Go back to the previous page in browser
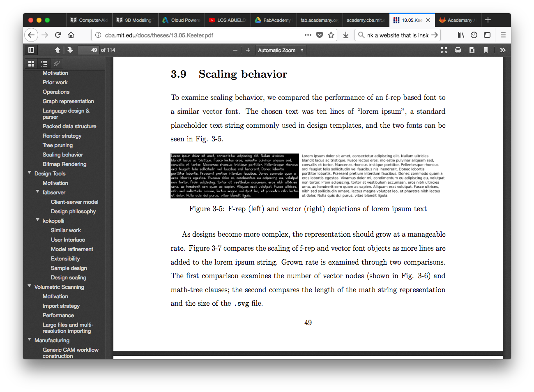534x392 pixels. click(x=31, y=35)
